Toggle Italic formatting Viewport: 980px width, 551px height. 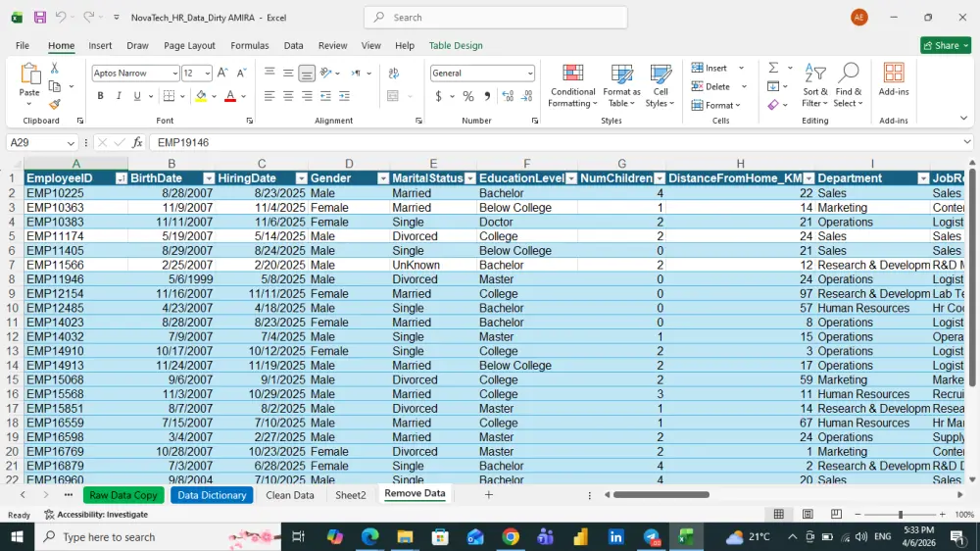click(x=119, y=96)
